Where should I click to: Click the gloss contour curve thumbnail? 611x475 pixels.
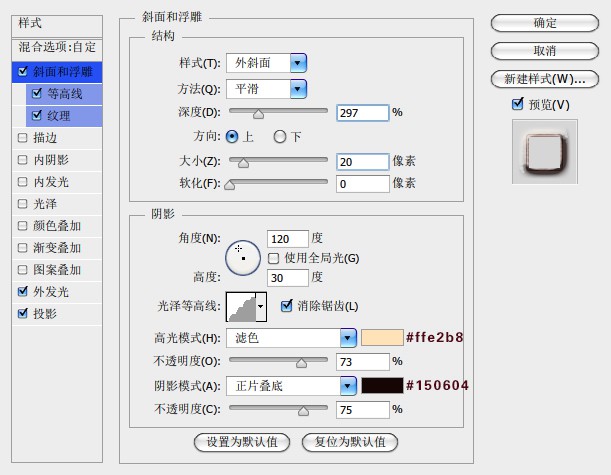tap(241, 307)
